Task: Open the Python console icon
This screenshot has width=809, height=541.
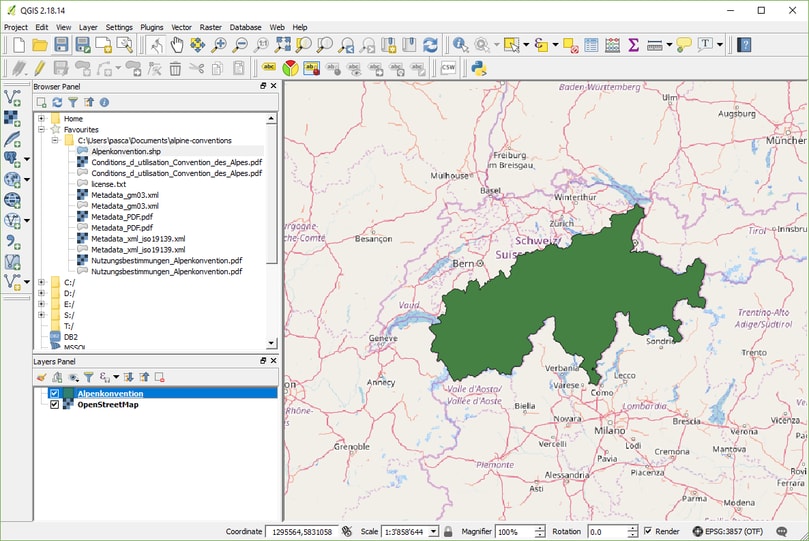Action: 479,68
